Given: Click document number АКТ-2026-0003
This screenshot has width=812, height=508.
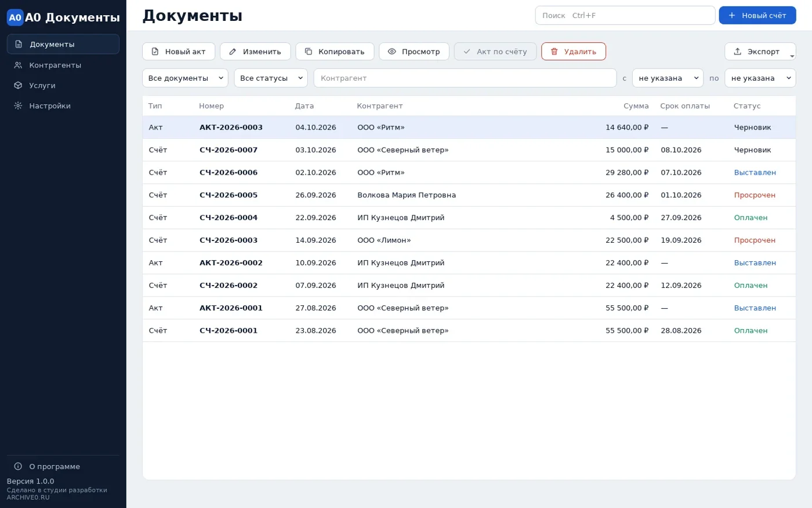Looking at the screenshot, I should point(231,127).
